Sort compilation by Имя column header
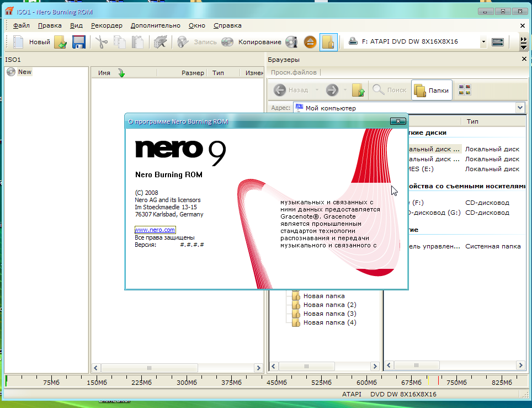 pos(104,73)
